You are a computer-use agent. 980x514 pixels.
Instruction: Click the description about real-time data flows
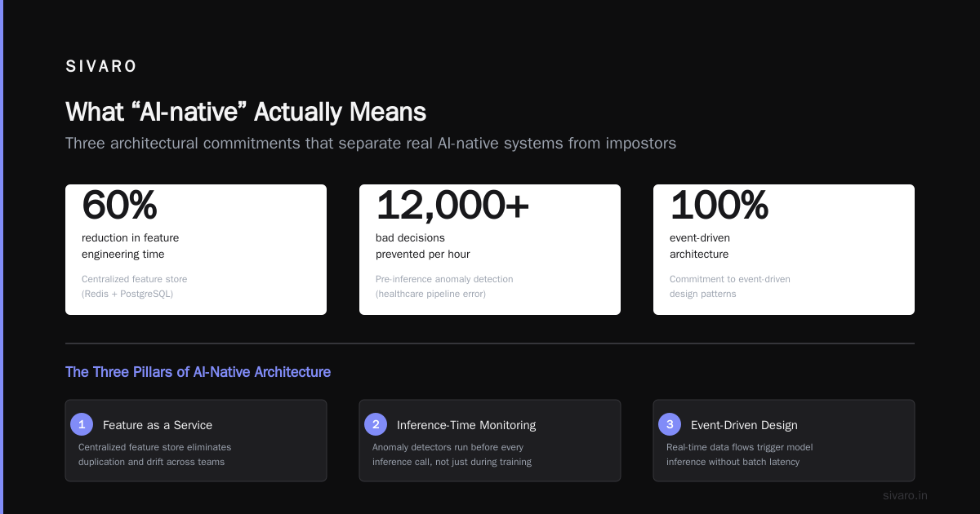(x=739, y=454)
